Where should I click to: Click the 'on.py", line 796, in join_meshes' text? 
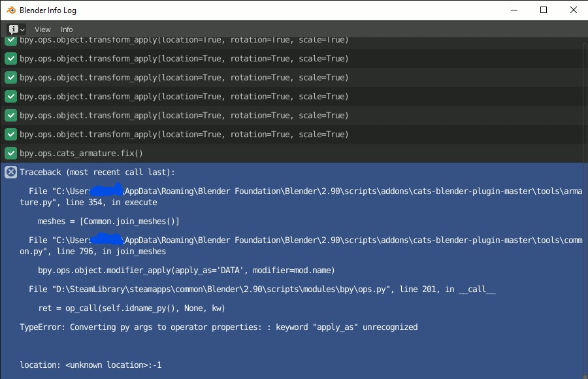pyautogui.click(x=93, y=252)
